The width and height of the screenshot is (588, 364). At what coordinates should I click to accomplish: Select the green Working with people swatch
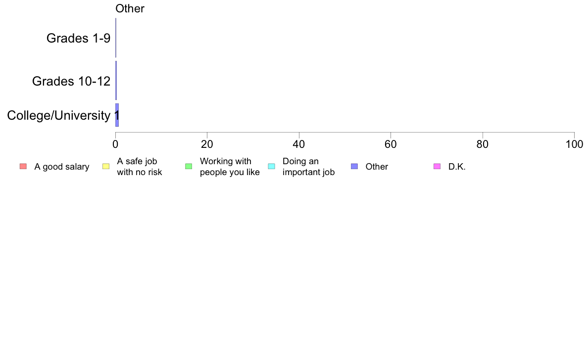click(189, 167)
